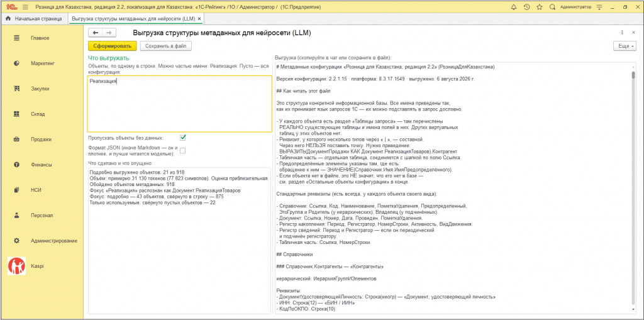Open history clock icon
Viewport: 644px width, 320px height.
[526, 7]
